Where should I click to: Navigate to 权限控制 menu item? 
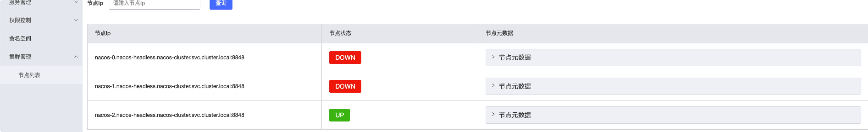coord(20,20)
